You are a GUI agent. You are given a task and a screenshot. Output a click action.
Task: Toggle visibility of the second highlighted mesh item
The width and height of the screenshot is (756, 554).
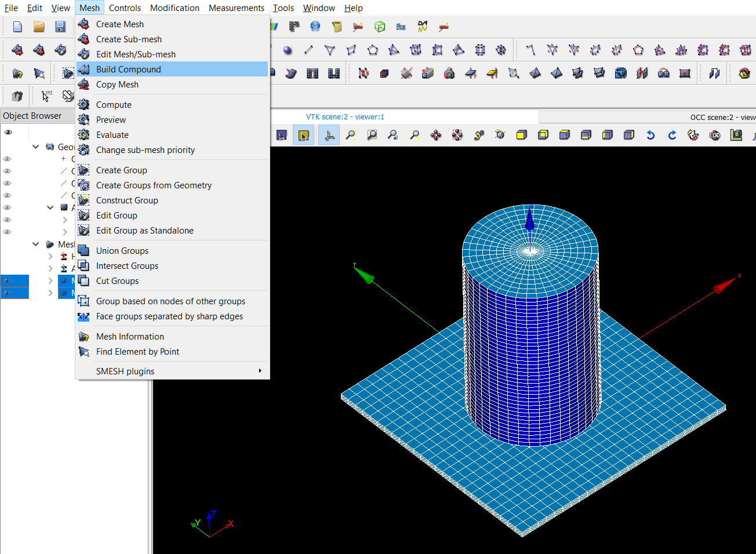(x=8, y=294)
